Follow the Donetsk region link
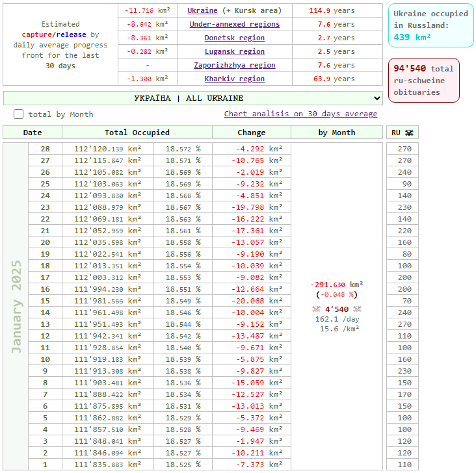This screenshot has width=476, height=473. coord(234,38)
